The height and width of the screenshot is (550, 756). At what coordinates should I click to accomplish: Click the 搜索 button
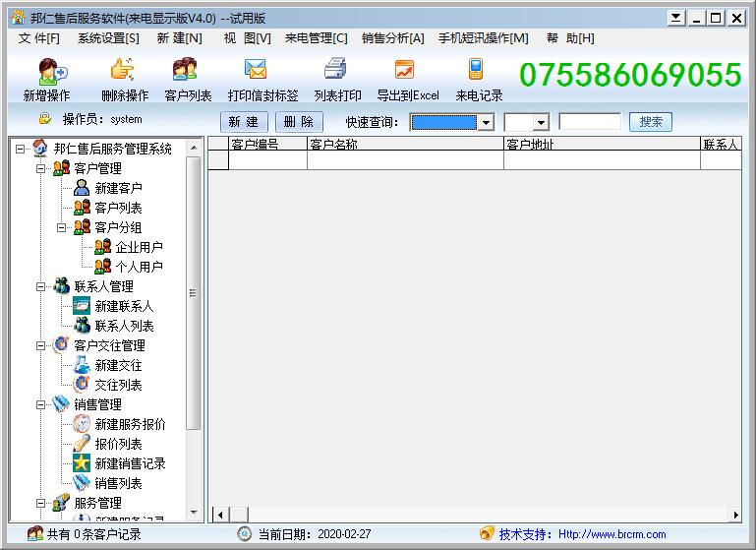(x=651, y=122)
